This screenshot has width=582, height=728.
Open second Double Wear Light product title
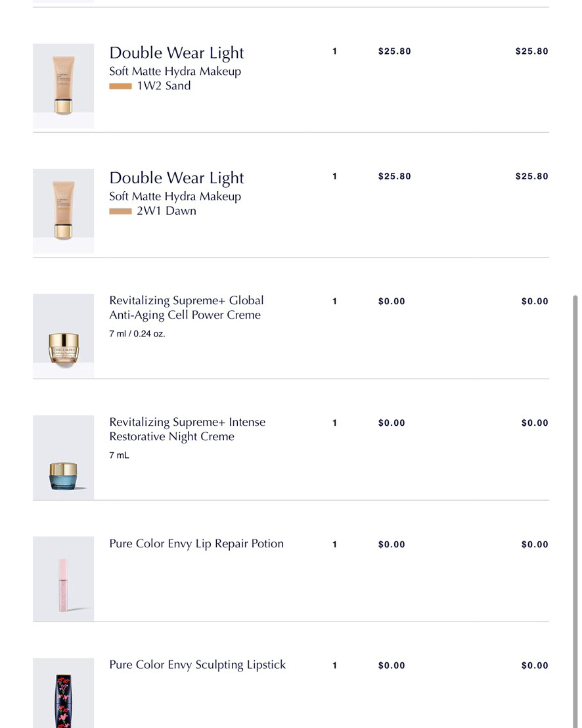pyautogui.click(x=176, y=178)
